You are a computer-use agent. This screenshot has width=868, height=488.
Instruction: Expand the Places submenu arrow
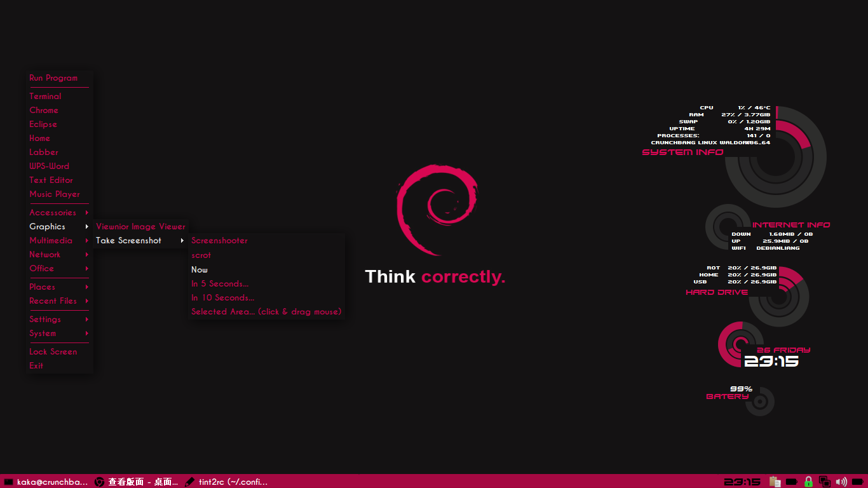(x=87, y=287)
